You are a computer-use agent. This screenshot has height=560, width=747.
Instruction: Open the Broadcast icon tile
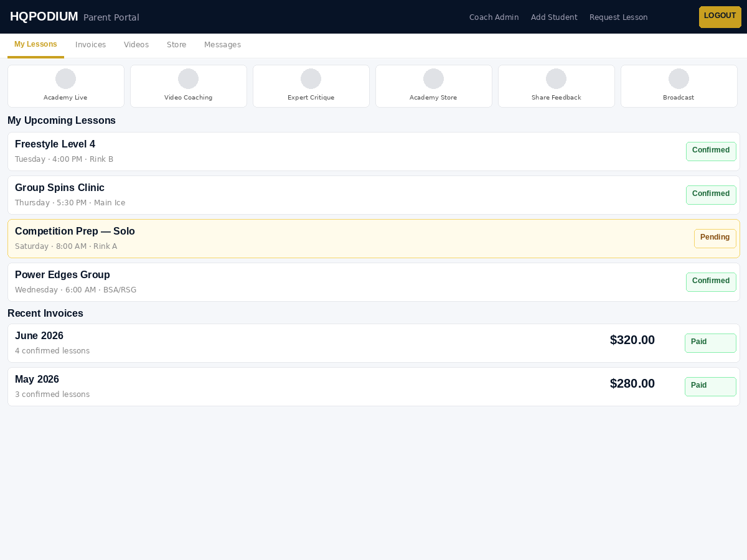pyautogui.click(x=679, y=86)
